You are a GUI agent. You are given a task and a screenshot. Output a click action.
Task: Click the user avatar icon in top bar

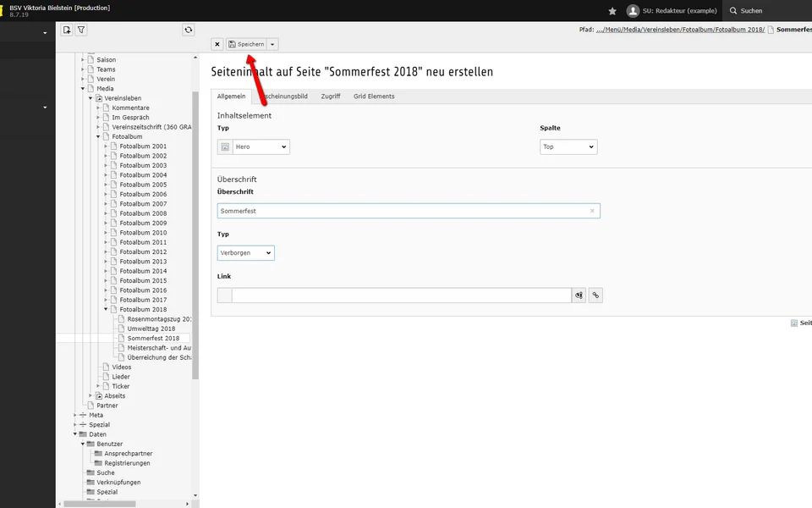633,11
